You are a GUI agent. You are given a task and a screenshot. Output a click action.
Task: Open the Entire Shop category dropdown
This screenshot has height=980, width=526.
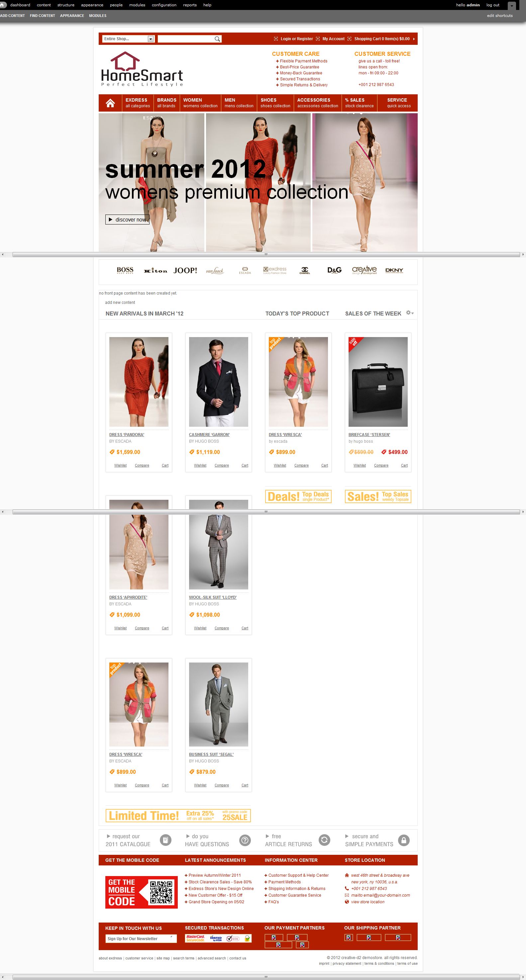tap(128, 39)
